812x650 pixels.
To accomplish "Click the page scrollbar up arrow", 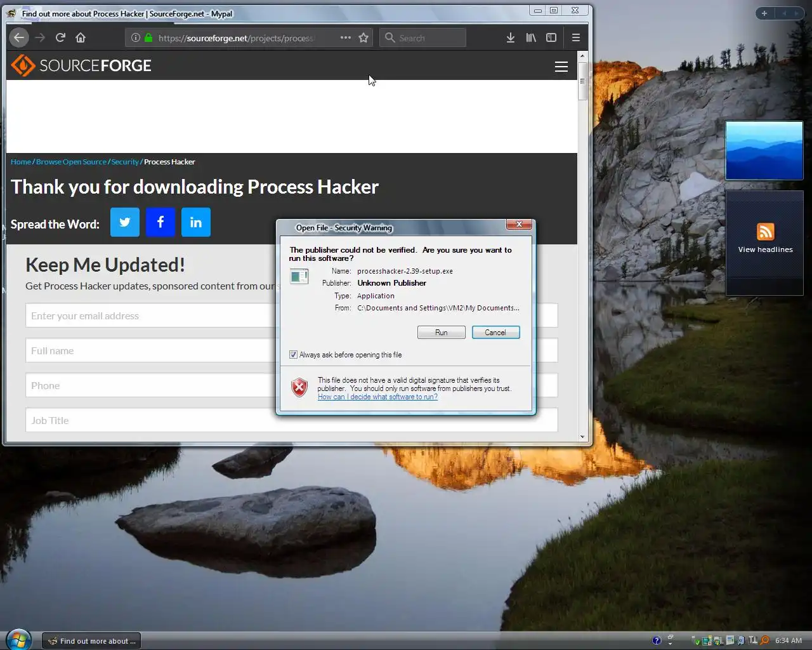I will (582, 56).
